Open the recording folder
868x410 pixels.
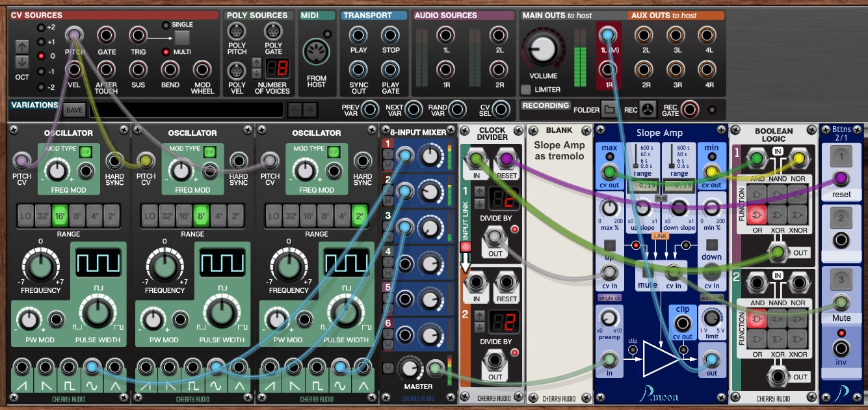(x=609, y=109)
